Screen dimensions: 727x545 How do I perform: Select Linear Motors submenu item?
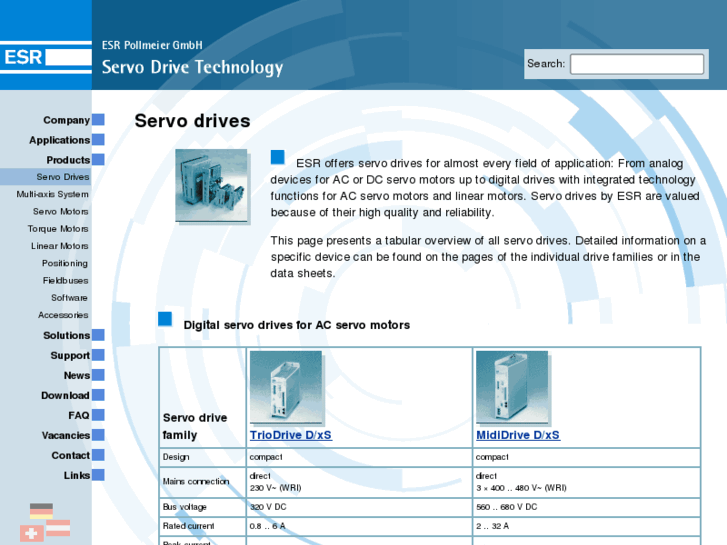point(59,245)
